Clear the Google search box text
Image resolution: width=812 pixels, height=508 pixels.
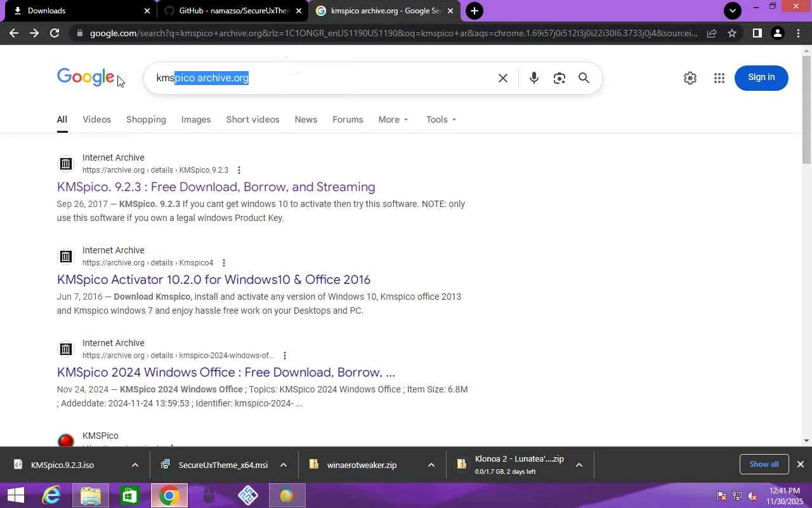pyautogui.click(x=503, y=78)
